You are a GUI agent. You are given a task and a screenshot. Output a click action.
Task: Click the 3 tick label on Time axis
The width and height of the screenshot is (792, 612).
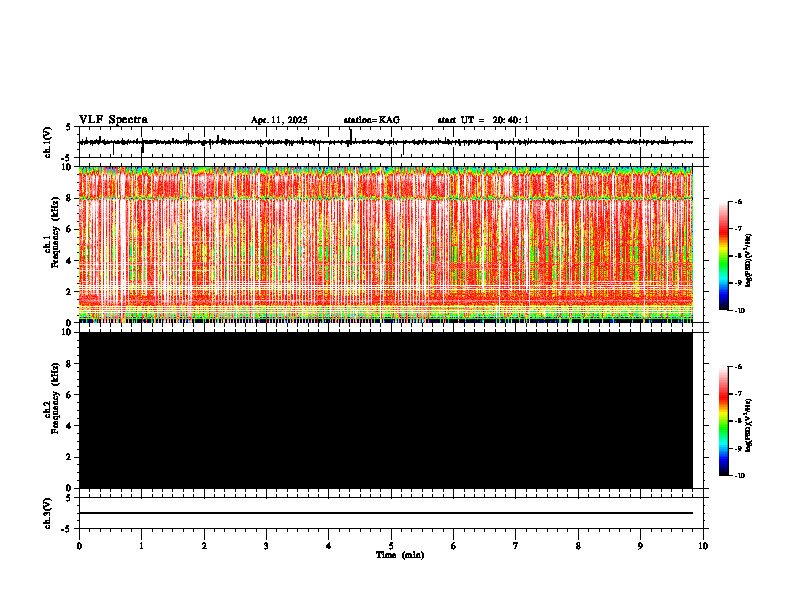coord(266,546)
